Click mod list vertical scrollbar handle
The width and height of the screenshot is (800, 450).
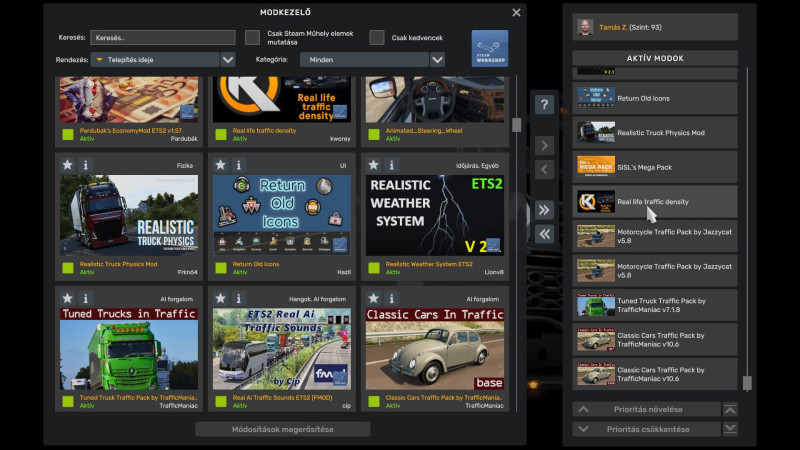point(516,124)
